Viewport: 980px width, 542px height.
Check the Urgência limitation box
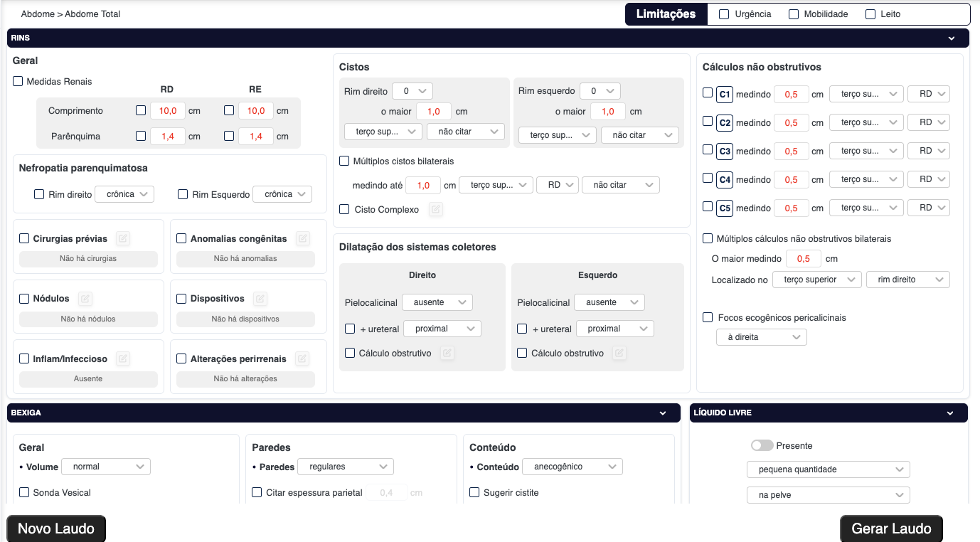724,14
